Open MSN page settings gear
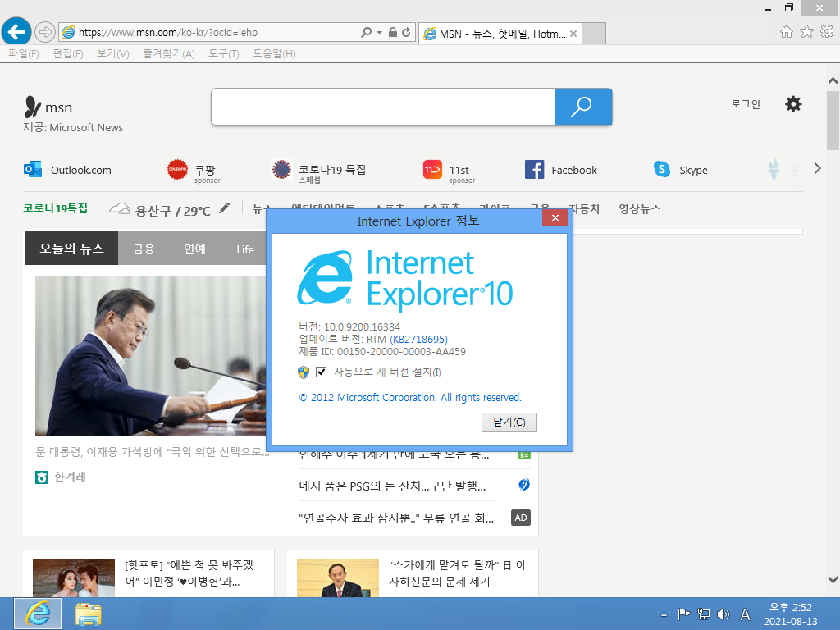 coord(793,104)
